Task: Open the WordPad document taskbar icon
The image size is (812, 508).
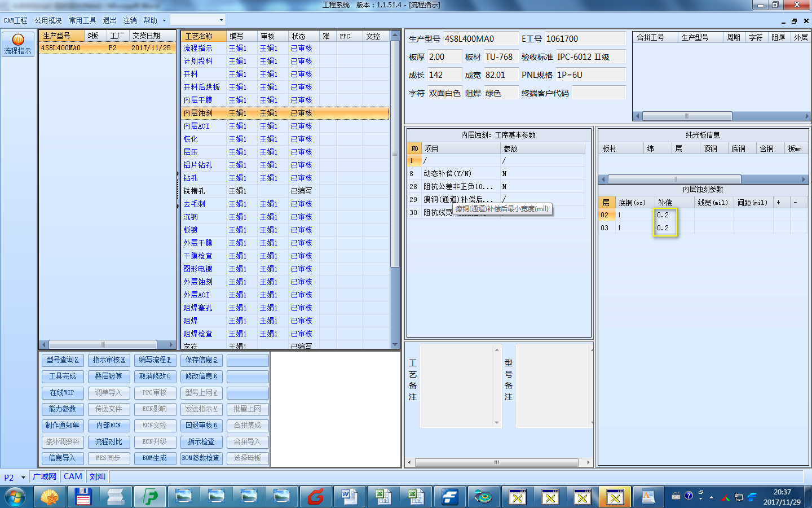Action: point(648,497)
